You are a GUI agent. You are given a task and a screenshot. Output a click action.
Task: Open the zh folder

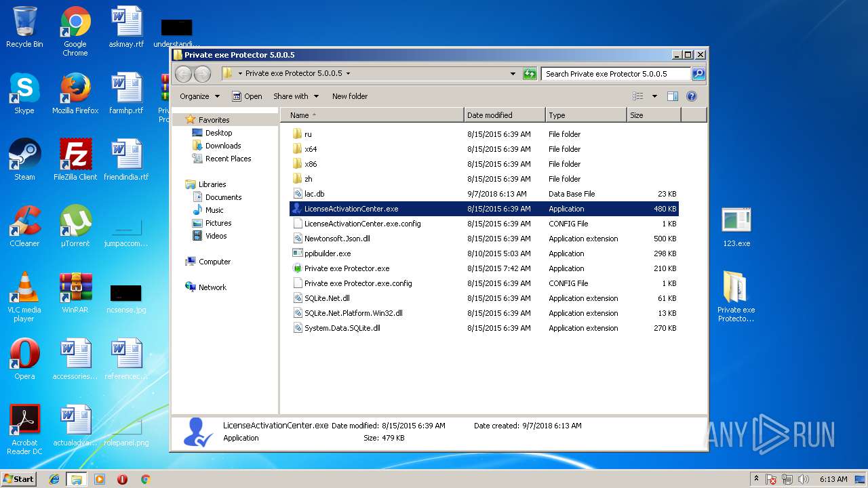[484, 179]
